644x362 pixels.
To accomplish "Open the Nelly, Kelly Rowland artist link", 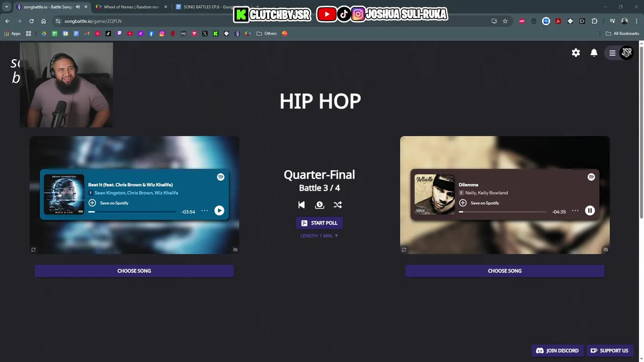I will coord(487,193).
